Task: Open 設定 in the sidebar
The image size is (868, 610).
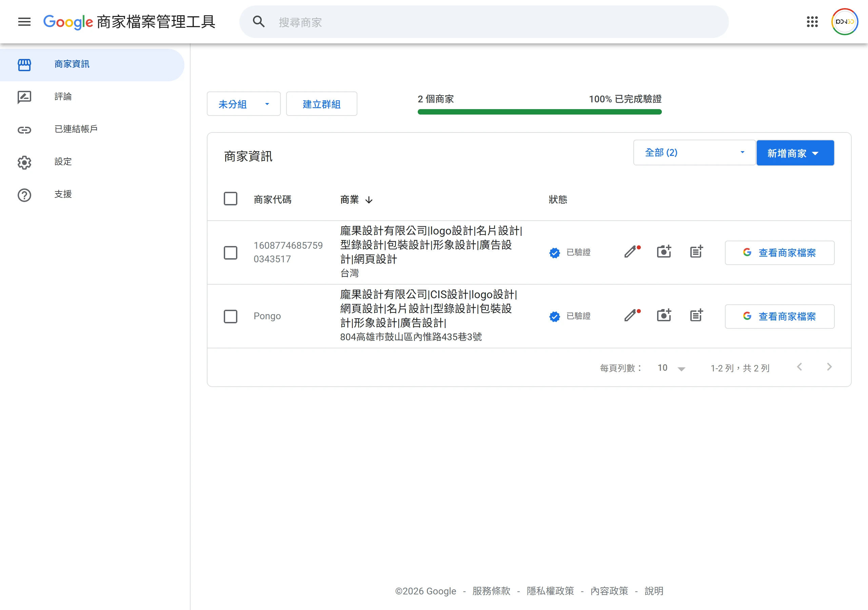Action: [92, 162]
